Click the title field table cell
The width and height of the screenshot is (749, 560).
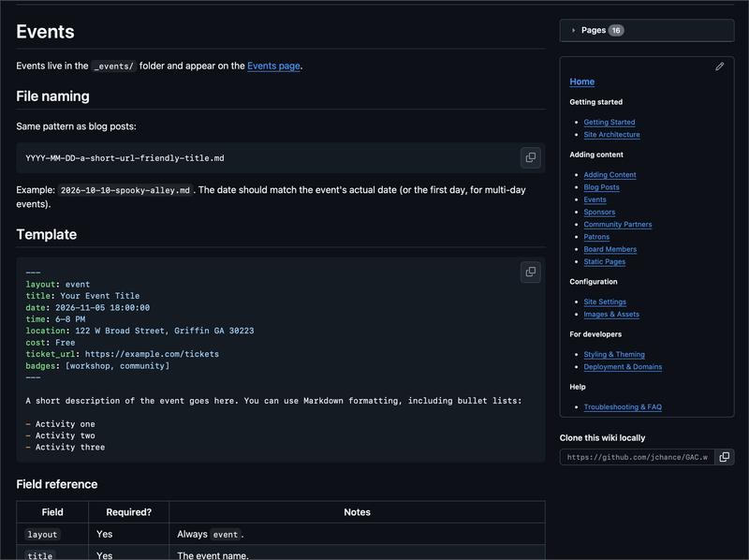(x=52, y=553)
